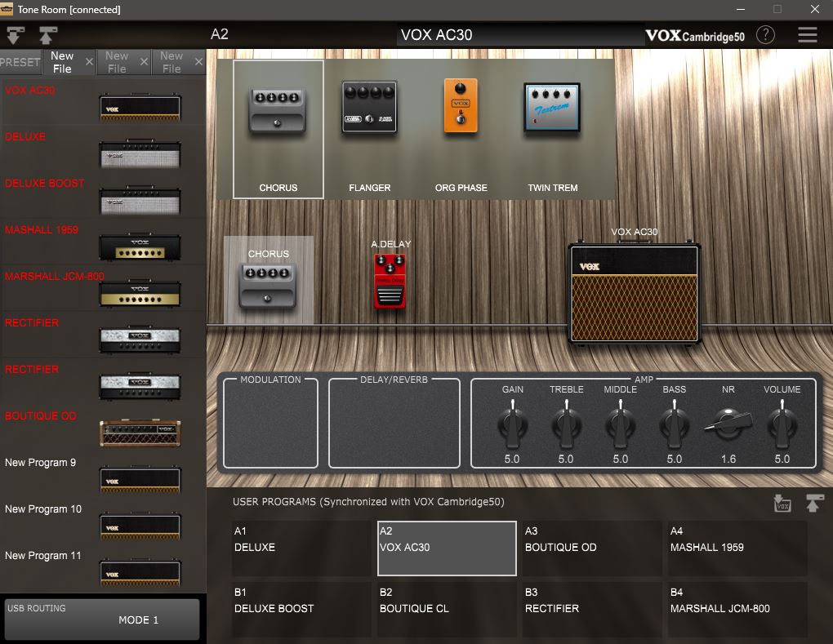833x644 pixels.
Task: Click the red A.DELAY pedal on stage
Action: (390, 282)
